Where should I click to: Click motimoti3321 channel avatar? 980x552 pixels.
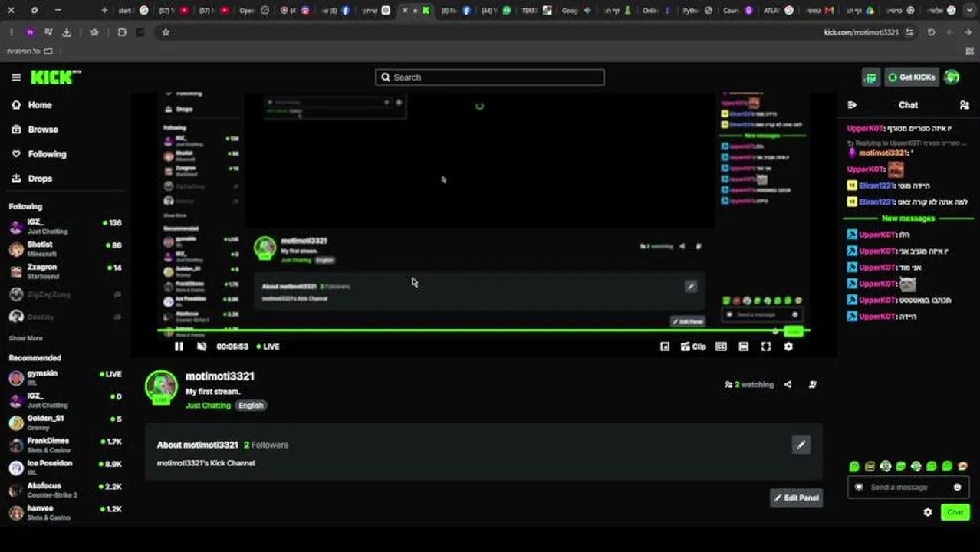click(161, 387)
